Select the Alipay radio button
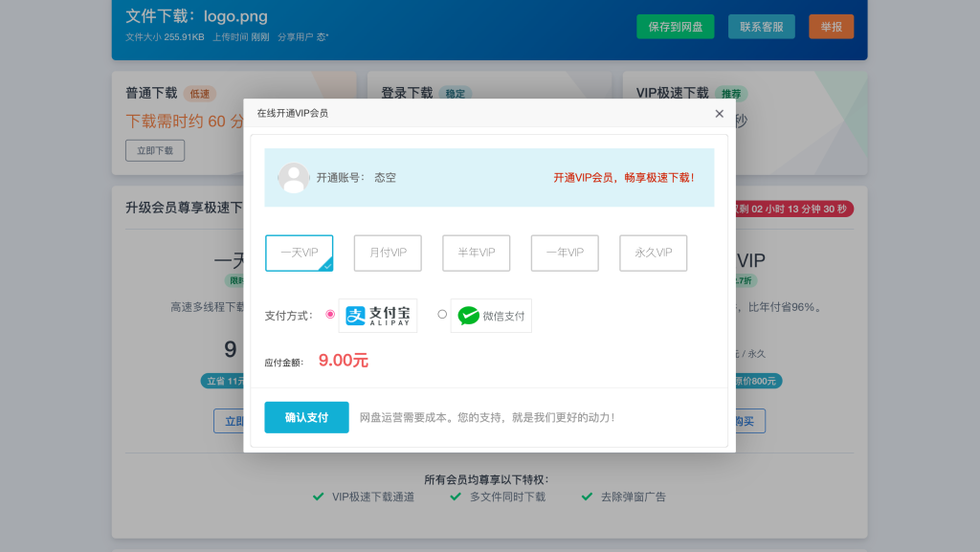This screenshot has height=552, width=980. [x=332, y=315]
